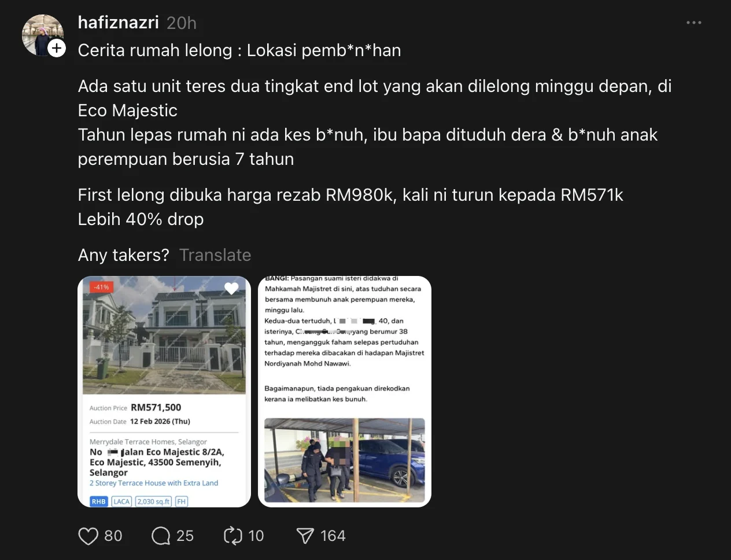This screenshot has width=731, height=560.
Task: Click the 20h post timestamp
Action: point(182,23)
